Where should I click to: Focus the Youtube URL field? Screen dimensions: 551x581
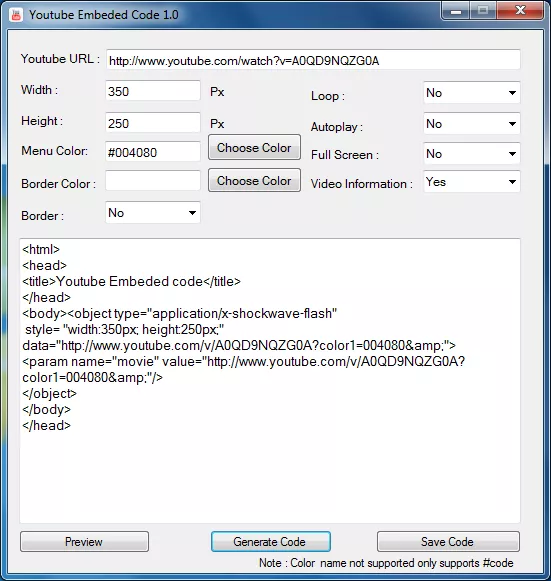point(313,60)
